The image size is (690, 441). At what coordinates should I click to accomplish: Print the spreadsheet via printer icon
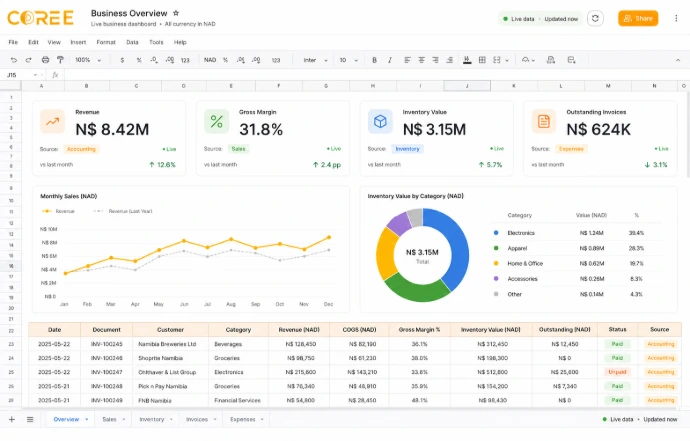point(45,60)
